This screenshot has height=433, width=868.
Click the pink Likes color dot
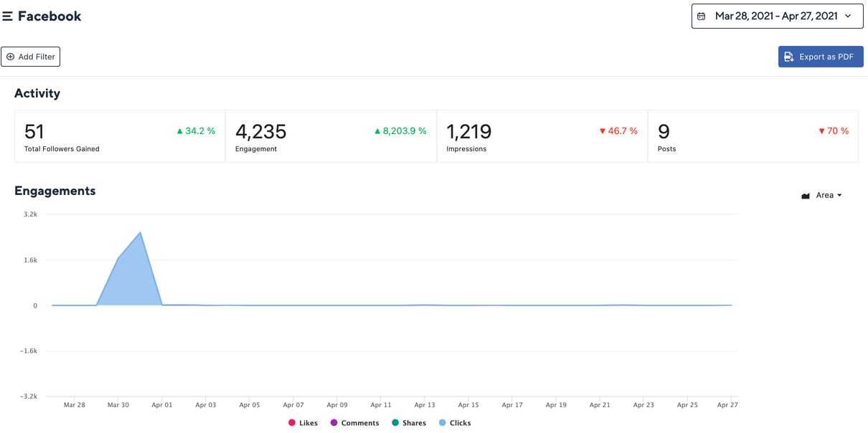(x=291, y=422)
